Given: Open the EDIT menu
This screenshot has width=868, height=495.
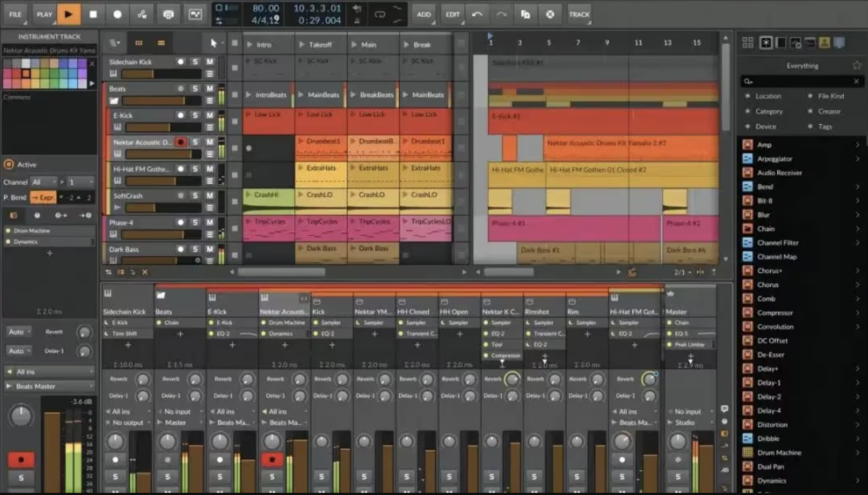Looking at the screenshot, I should 453,14.
